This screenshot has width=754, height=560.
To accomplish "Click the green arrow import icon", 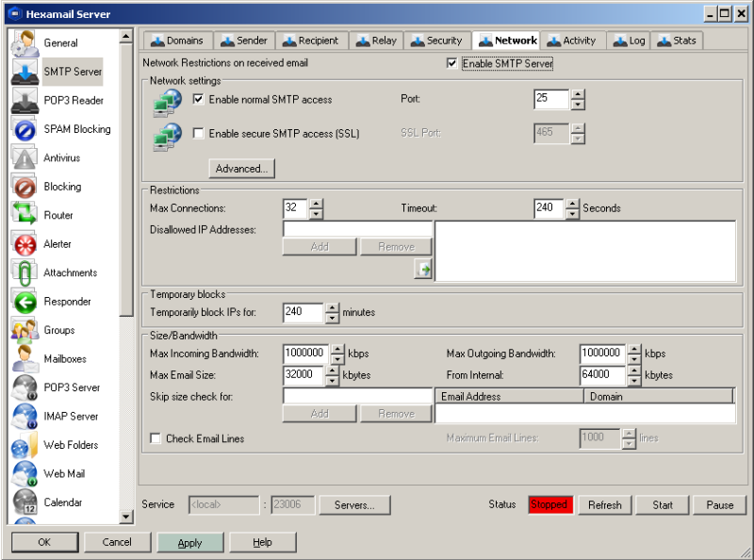I will pyautogui.click(x=423, y=271).
